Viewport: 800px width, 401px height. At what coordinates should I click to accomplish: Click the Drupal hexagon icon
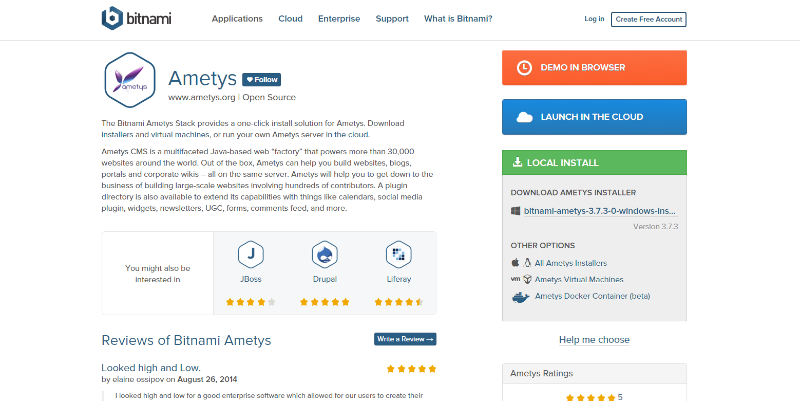(325, 254)
